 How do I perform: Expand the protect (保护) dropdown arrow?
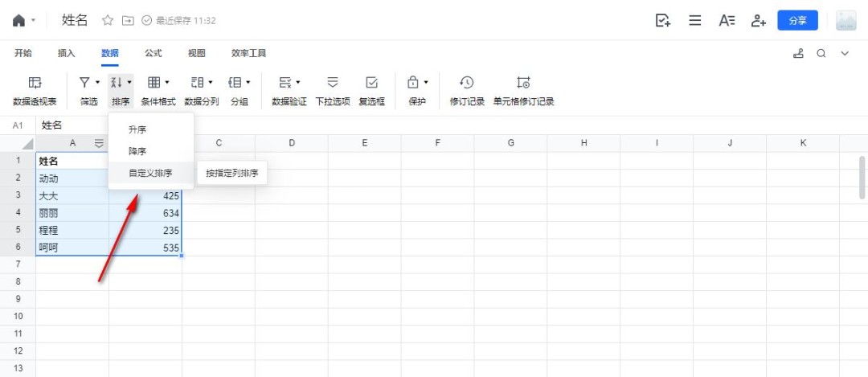[426, 82]
